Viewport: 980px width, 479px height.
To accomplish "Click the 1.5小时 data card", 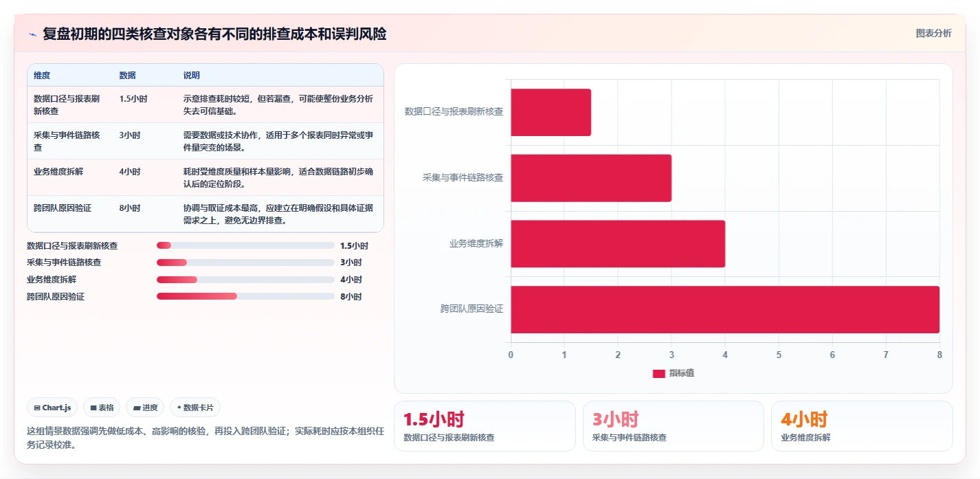I will click(485, 426).
